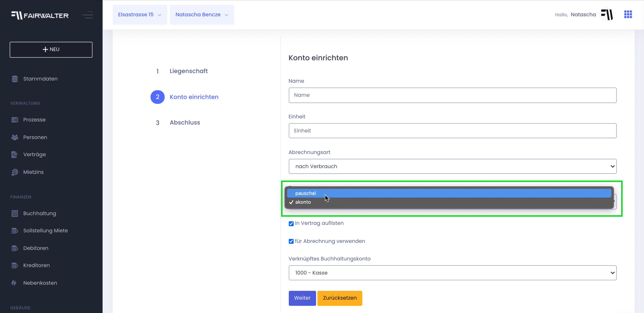
Task: Click the Fairwalter logo in sidebar
Action: tap(40, 15)
